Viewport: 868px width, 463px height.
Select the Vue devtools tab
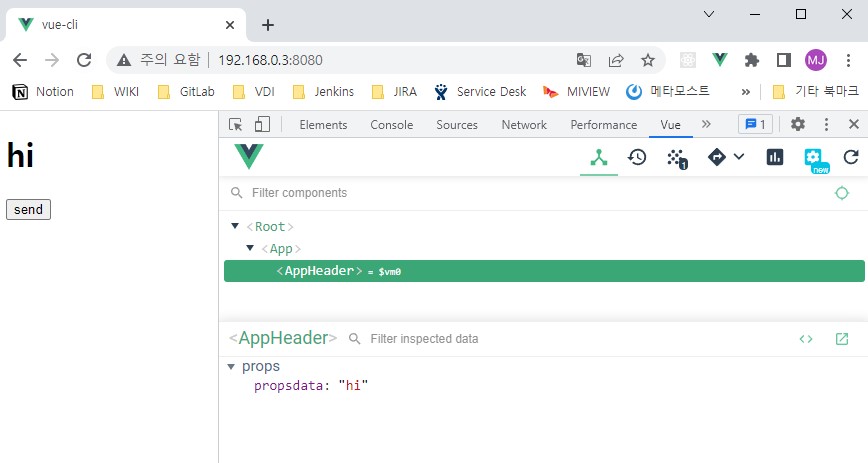pyautogui.click(x=670, y=125)
